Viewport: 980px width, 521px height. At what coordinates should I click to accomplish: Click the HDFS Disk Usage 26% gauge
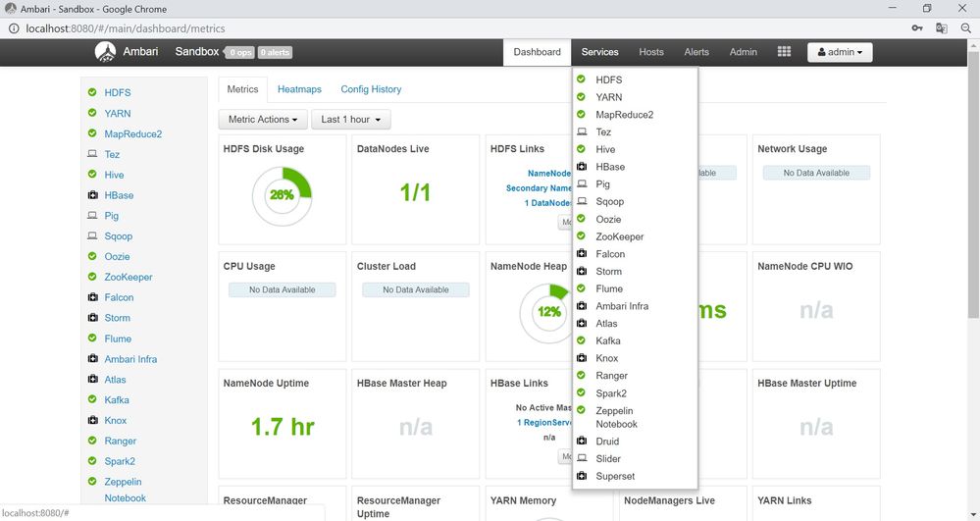282,196
